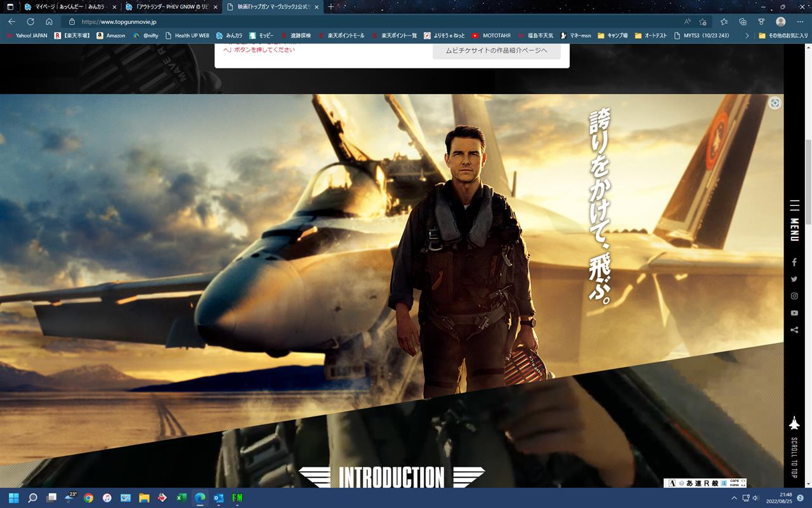
Task: Click the vertical scrollbar thumb
Action: [x=808, y=182]
